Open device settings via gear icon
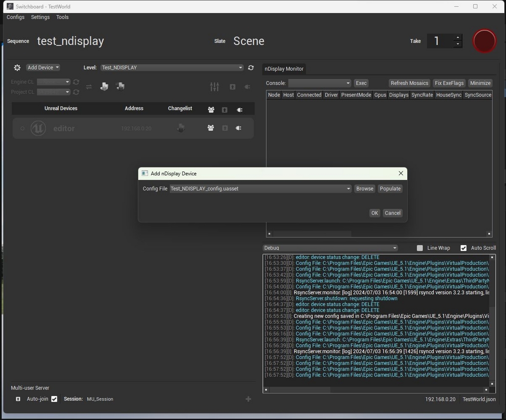506x420 pixels. click(x=17, y=67)
